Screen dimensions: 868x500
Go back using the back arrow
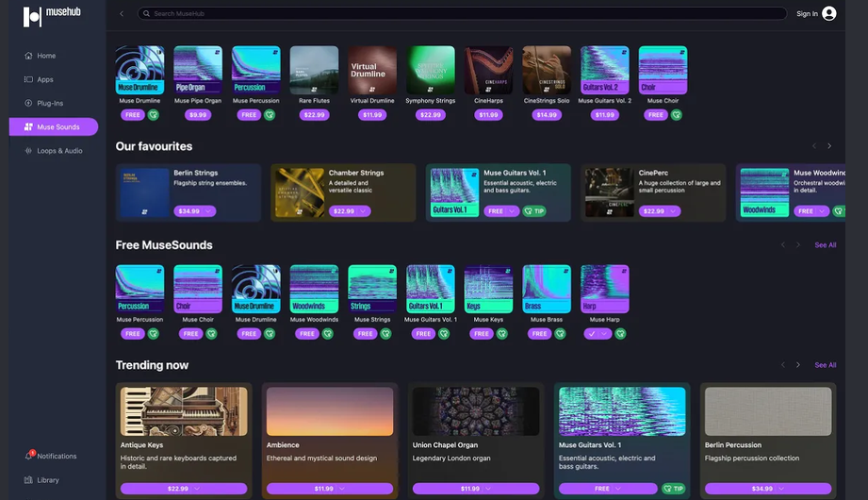(x=122, y=14)
